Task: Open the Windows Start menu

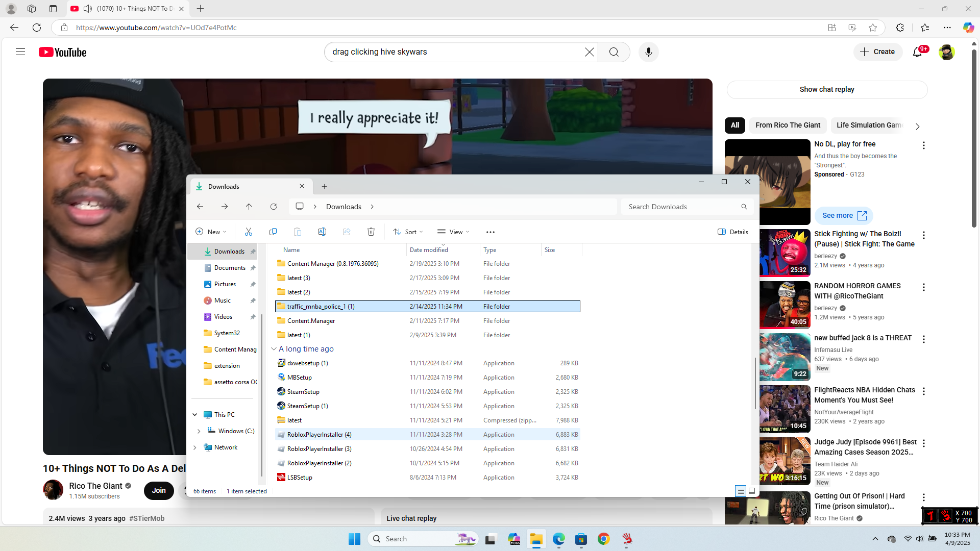Action: tap(355, 539)
